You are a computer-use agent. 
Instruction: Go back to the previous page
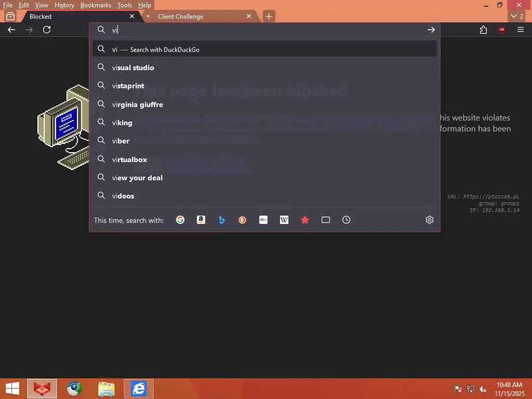click(11, 30)
